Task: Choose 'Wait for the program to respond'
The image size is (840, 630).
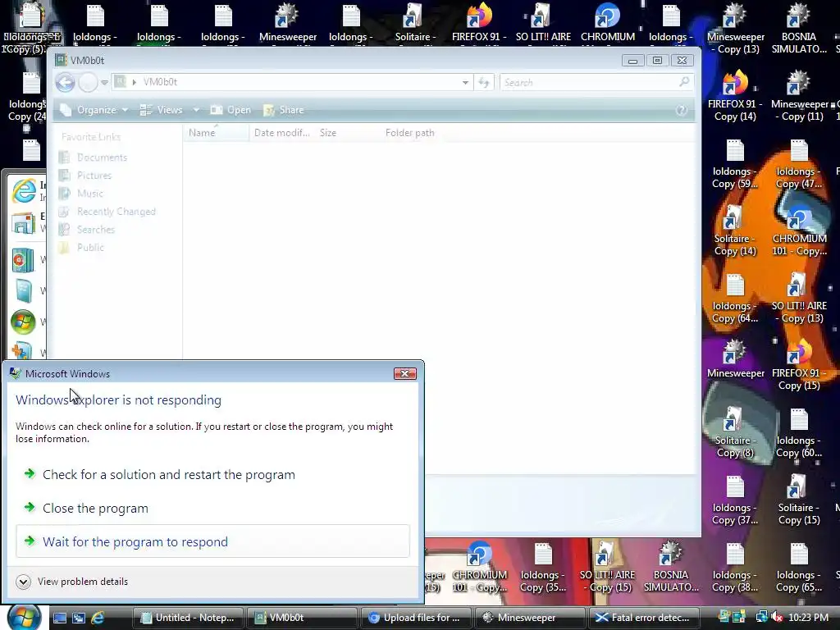Action: coord(212,541)
